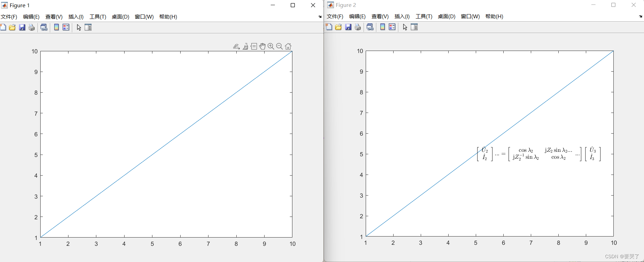Save figure icon in Figure 2 toolbar
644x262 pixels.
tap(348, 27)
